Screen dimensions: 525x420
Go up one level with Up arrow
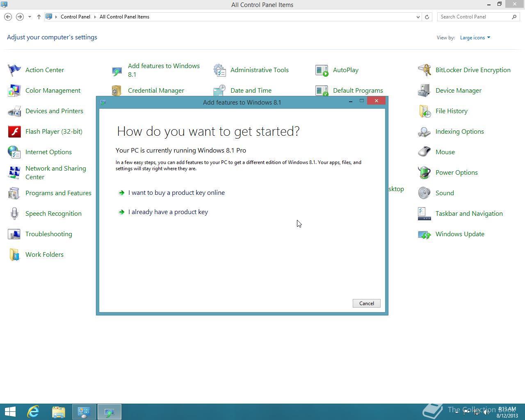pos(39,17)
